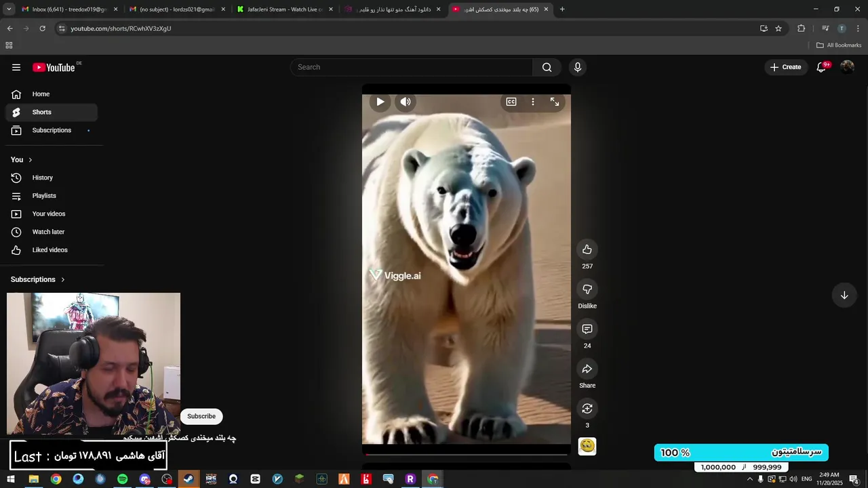Show hidden system tray icons

coord(749,479)
